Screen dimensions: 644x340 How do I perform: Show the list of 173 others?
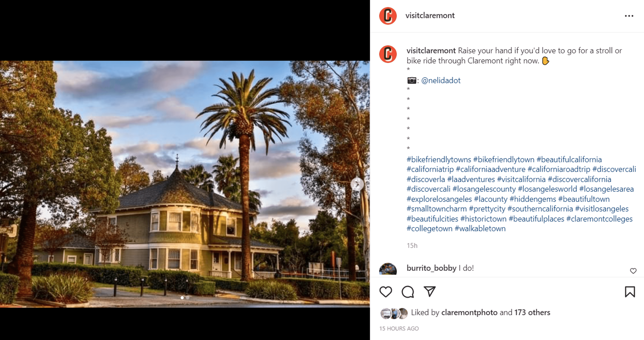(532, 312)
